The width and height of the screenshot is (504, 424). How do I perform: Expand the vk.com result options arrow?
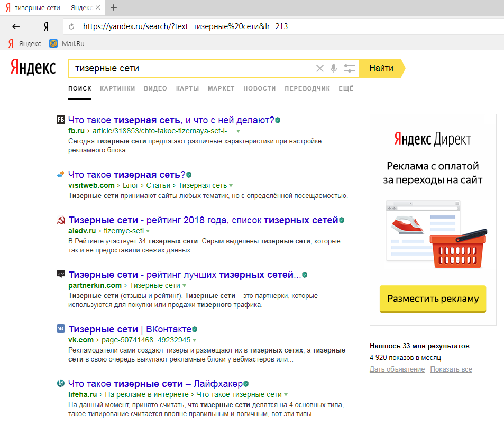(x=195, y=340)
